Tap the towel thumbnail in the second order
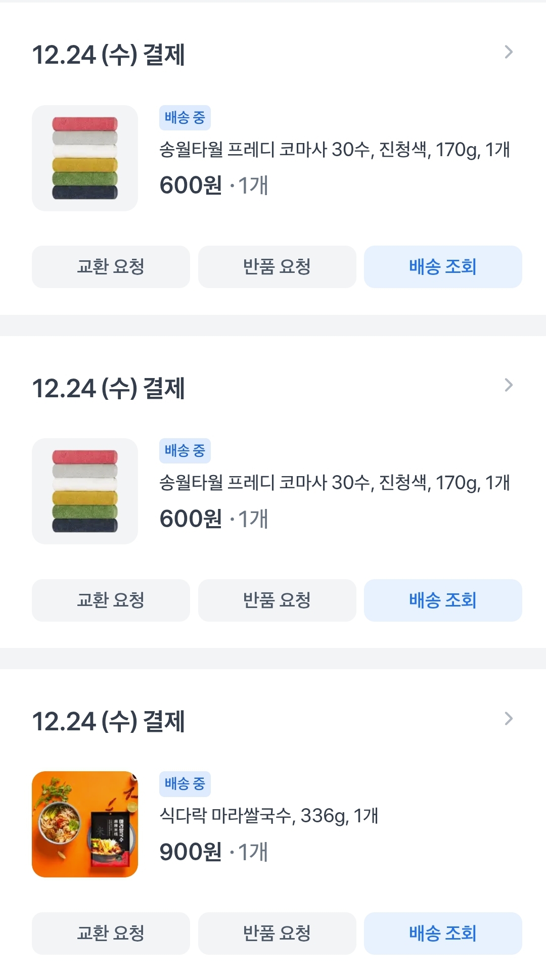 click(x=85, y=491)
